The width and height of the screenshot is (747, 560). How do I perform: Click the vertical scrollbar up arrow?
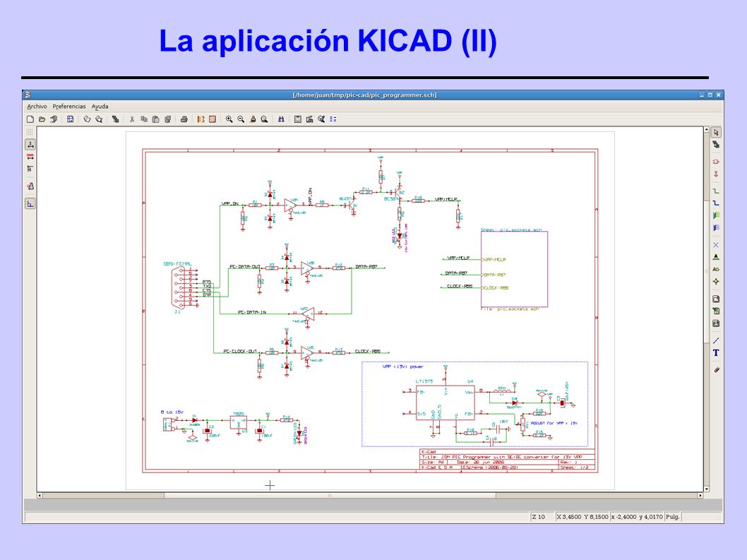(x=707, y=130)
